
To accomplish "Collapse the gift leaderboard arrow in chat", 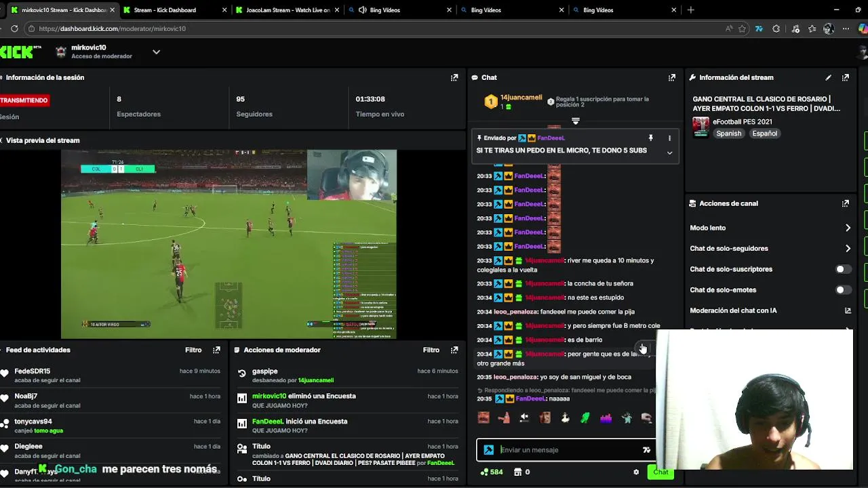I will [576, 121].
